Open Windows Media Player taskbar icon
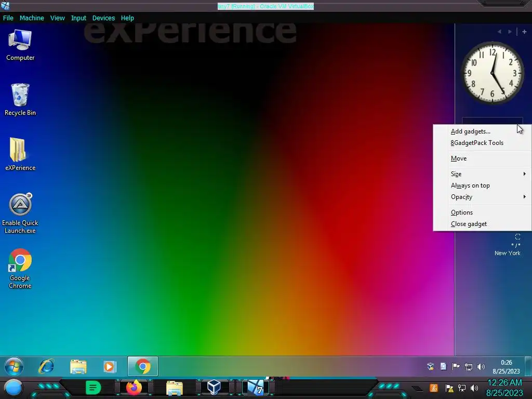Viewport: 532px width, 399px height. tap(110, 366)
